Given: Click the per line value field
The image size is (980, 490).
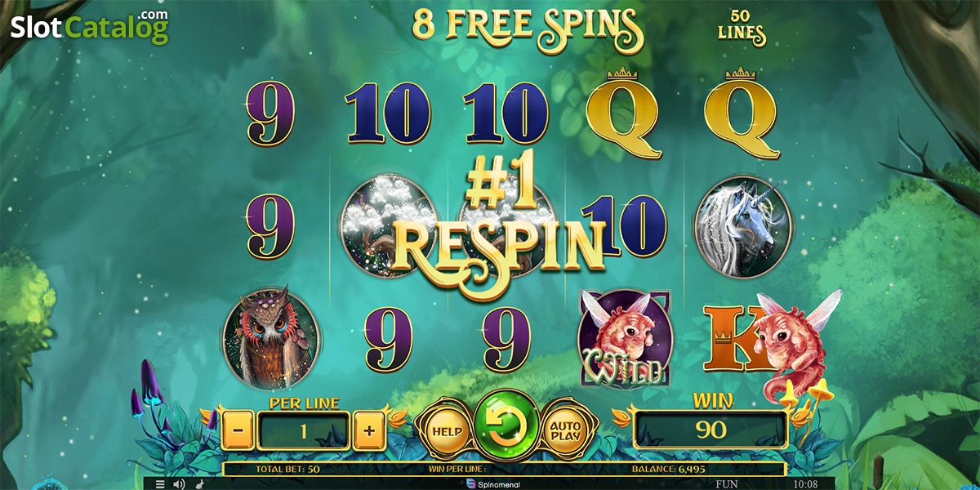Looking at the screenshot, I should [304, 430].
